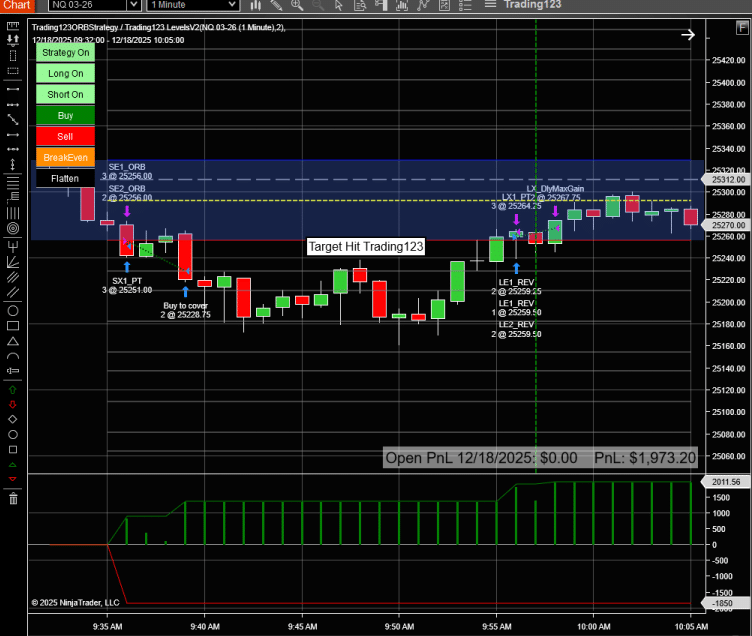Click the trash Remove Drawing Objects icon
Screen dimensions: 752x636
point(13,498)
